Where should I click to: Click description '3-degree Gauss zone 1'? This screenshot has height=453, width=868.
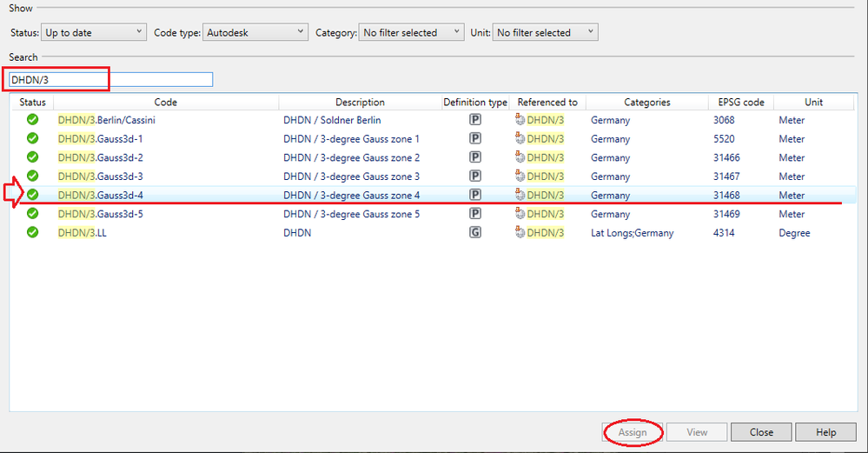370,138
